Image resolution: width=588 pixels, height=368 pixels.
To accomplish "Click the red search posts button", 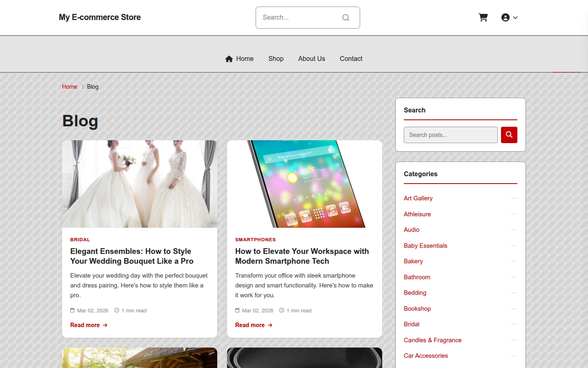I will pyautogui.click(x=509, y=135).
